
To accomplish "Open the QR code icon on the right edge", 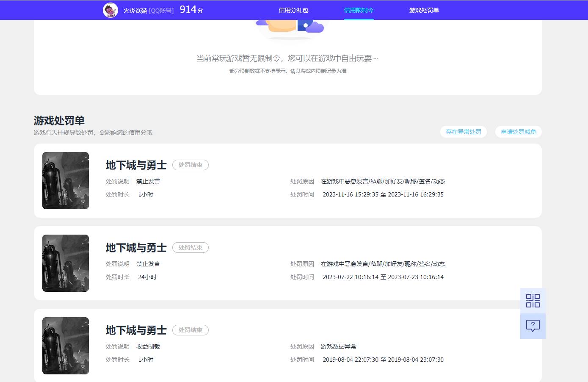I will (x=533, y=300).
